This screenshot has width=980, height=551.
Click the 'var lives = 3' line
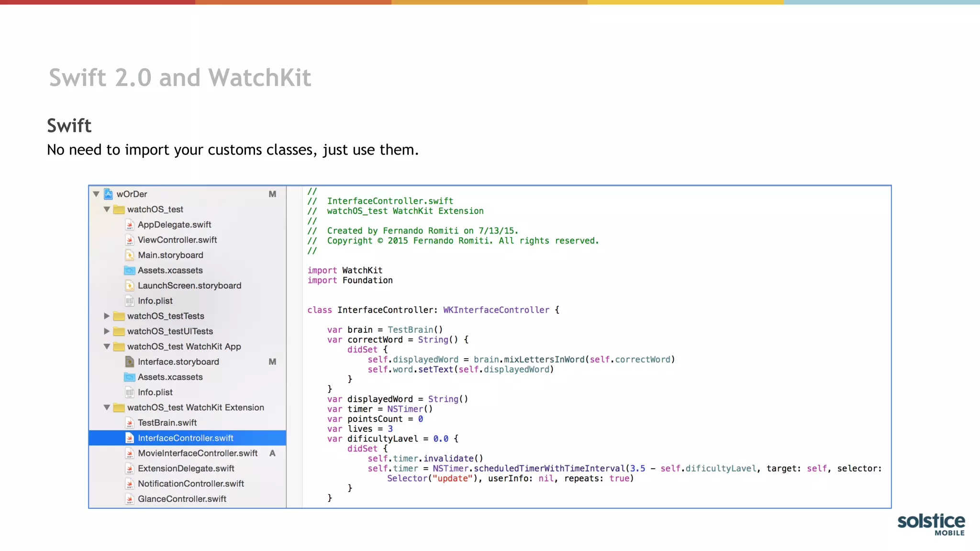[360, 429]
